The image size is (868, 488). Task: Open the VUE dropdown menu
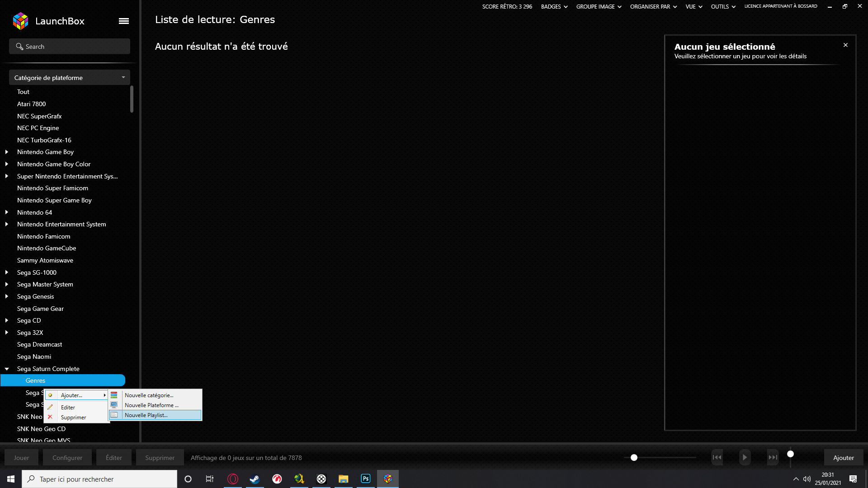tap(694, 7)
